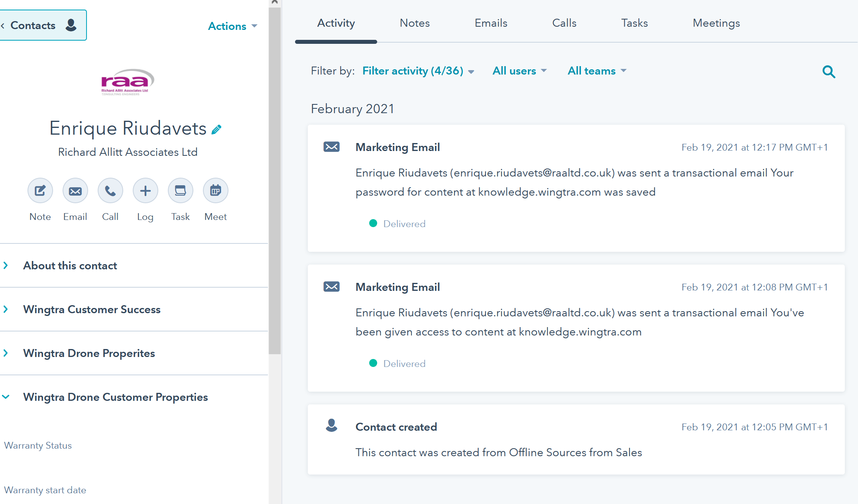The height and width of the screenshot is (504, 858).
Task: Open the activity search magnifier
Action: (x=828, y=72)
